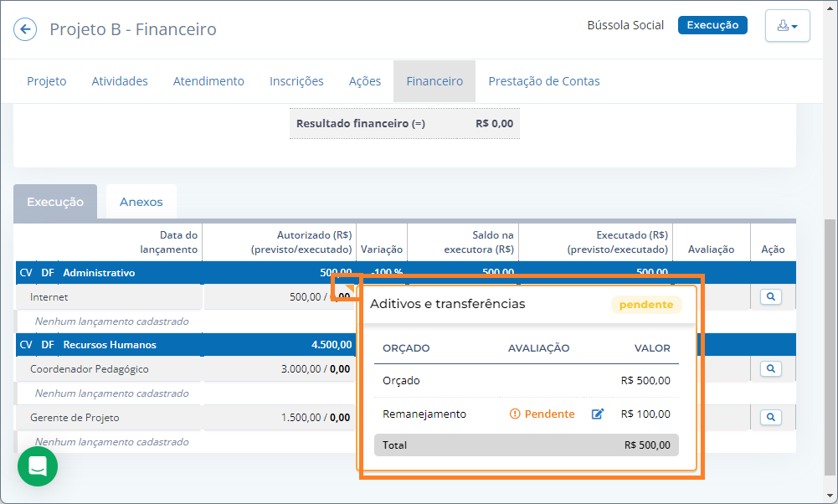Switch to the Anexos sub-tab
This screenshot has width=838, height=504.
coord(141,202)
